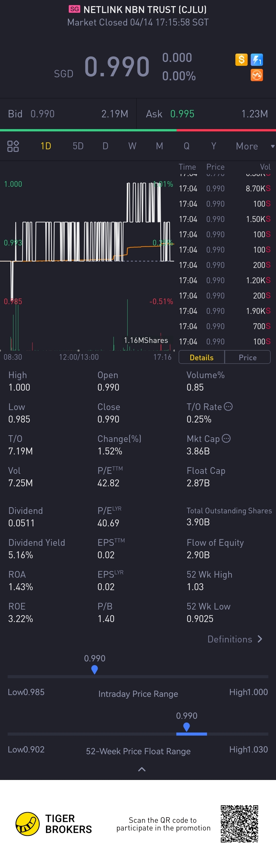Tap the Tiger Brokers logo
This screenshot has width=276, height=868.
(x=28, y=824)
